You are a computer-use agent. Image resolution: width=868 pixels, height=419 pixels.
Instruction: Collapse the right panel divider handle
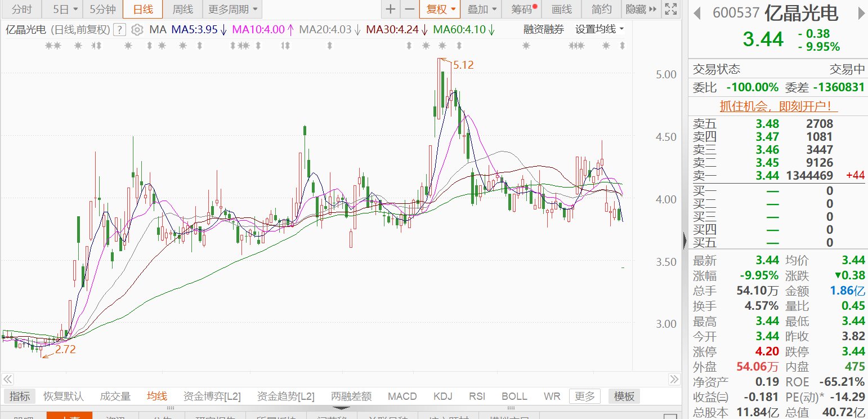[x=684, y=240]
